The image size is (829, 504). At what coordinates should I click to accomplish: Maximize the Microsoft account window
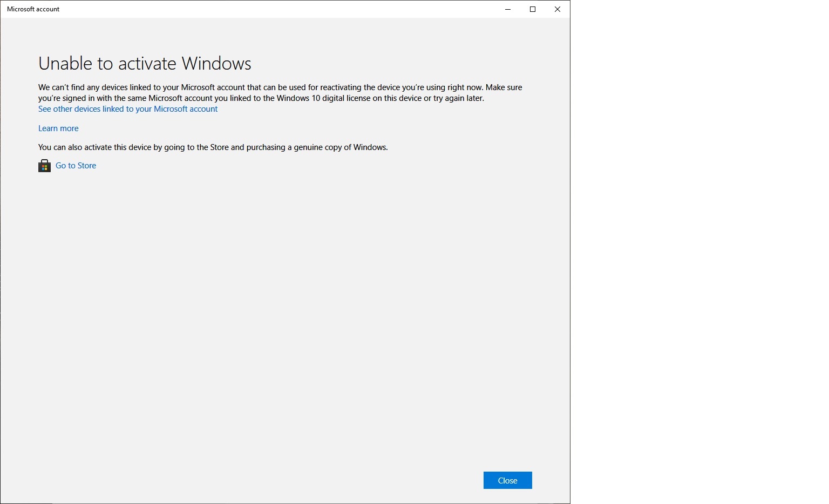(x=533, y=9)
